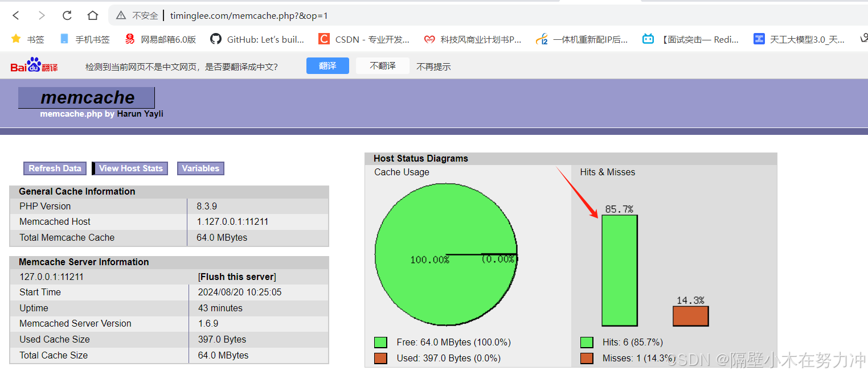
Task: Select Start Time value 2024/08/20 10:25:05
Action: pos(240,292)
